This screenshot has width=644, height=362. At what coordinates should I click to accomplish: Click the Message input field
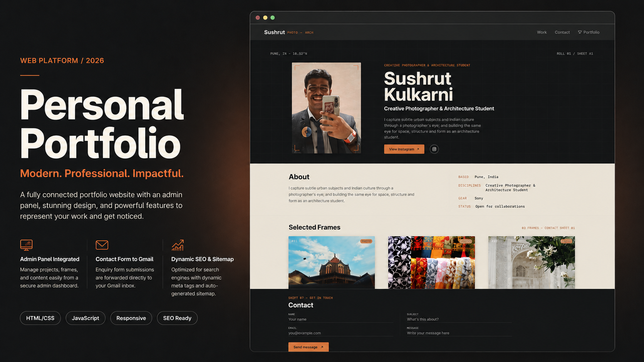(459, 333)
